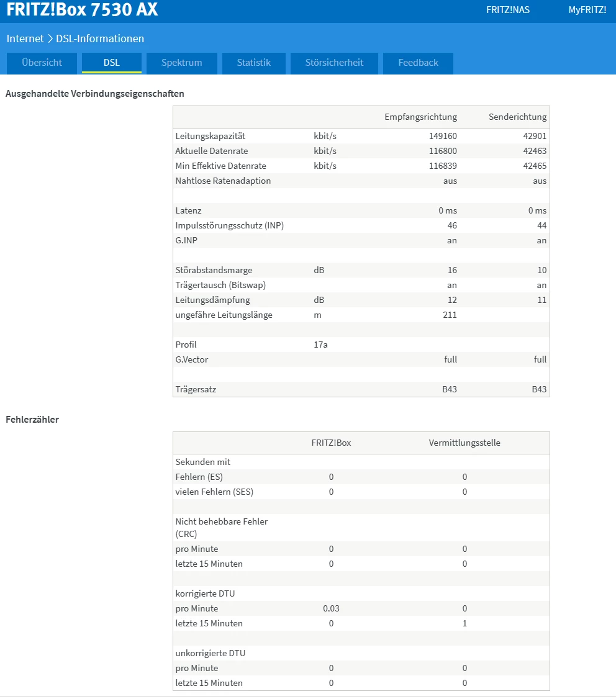
Task: Select the value 149160
Action: click(443, 136)
